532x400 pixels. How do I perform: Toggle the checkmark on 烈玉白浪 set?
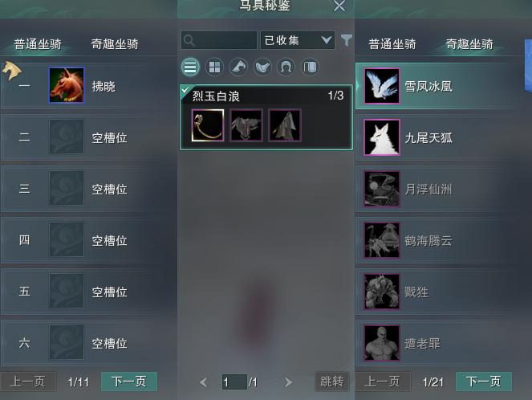tap(185, 90)
